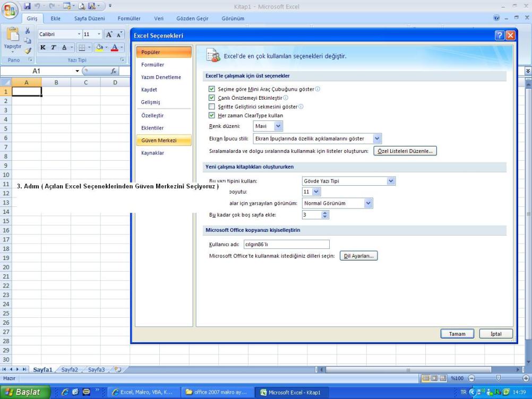Click the Decrease Font Size icon

click(119, 34)
